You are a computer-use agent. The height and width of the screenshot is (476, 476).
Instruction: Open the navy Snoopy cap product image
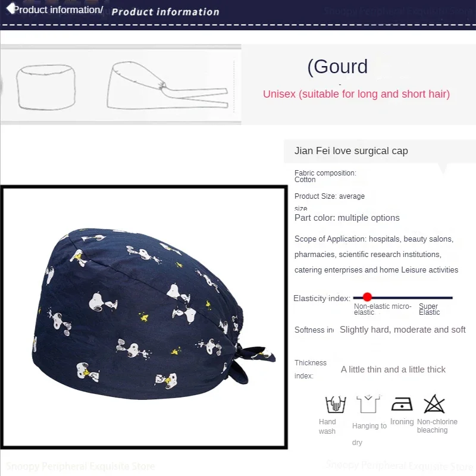click(x=144, y=317)
